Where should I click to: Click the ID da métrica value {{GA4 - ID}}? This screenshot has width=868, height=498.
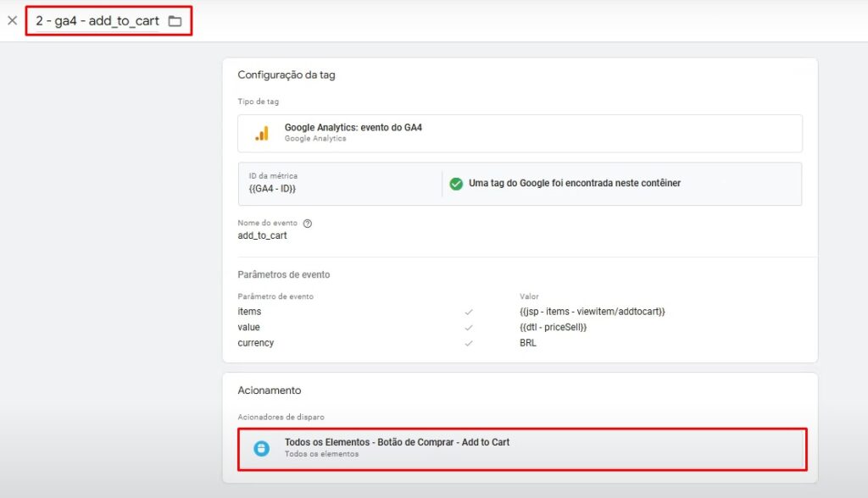(x=272, y=189)
